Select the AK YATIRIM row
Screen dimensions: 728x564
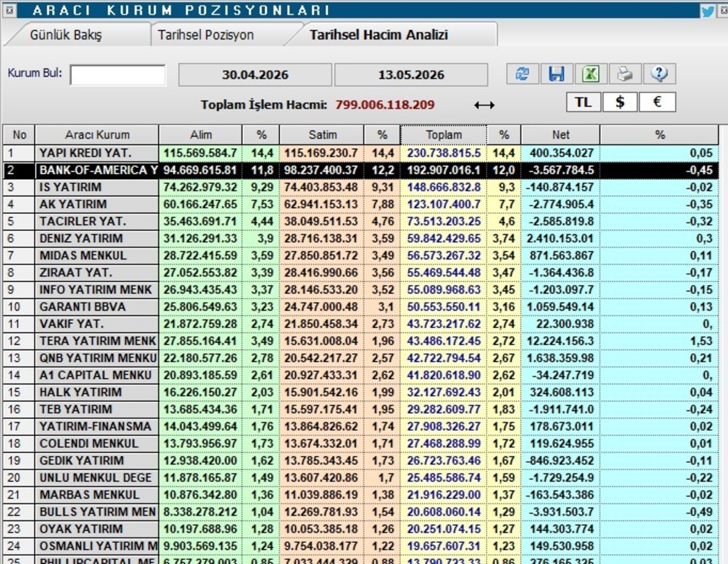tap(361, 204)
